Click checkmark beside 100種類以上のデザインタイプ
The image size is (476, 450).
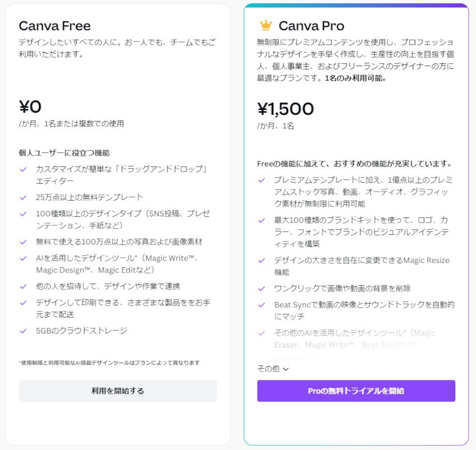pyautogui.click(x=24, y=214)
